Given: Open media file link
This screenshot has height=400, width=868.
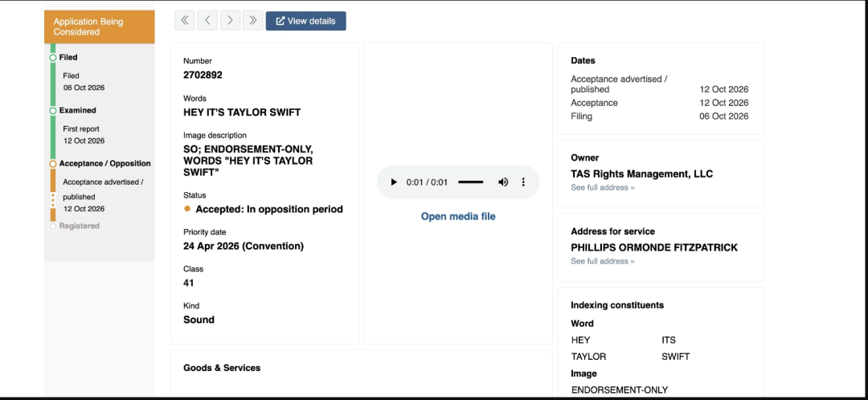Looking at the screenshot, I should click(x=458, y=216).
